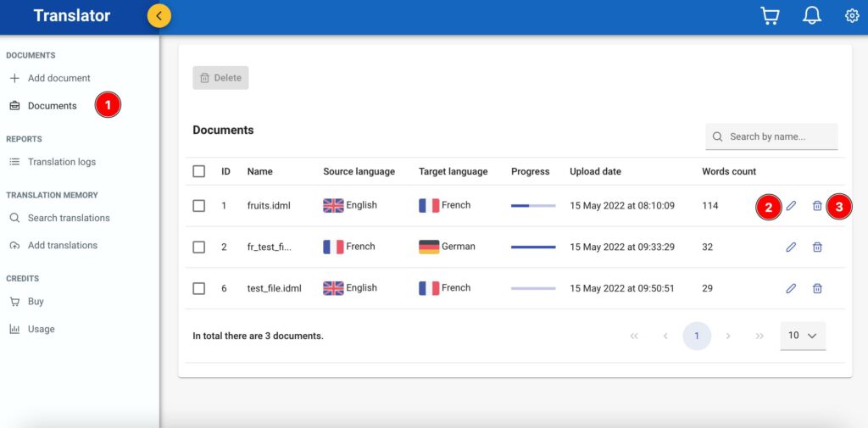
Task: Click the pencil icon for document ID 2
Action: pos(791,247)
